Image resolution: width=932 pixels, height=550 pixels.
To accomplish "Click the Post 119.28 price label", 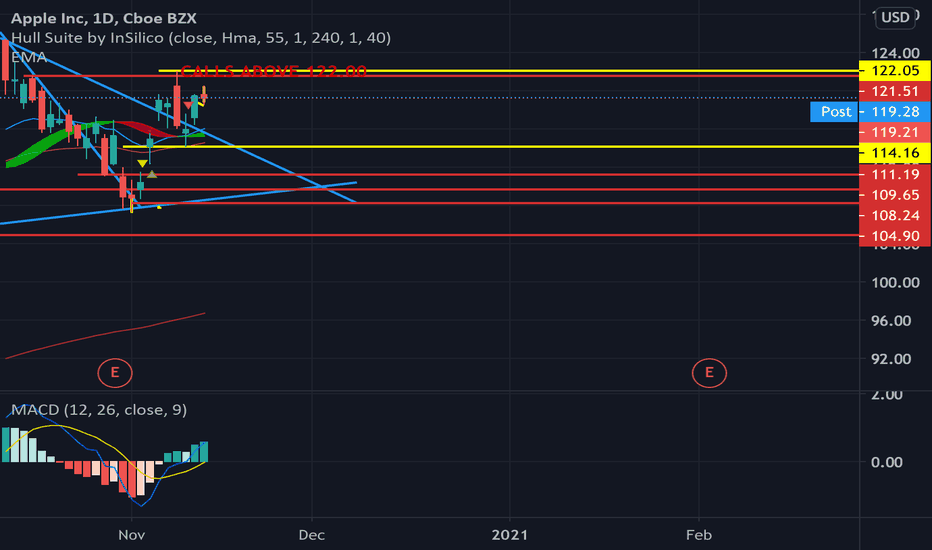I will (871, 112).
